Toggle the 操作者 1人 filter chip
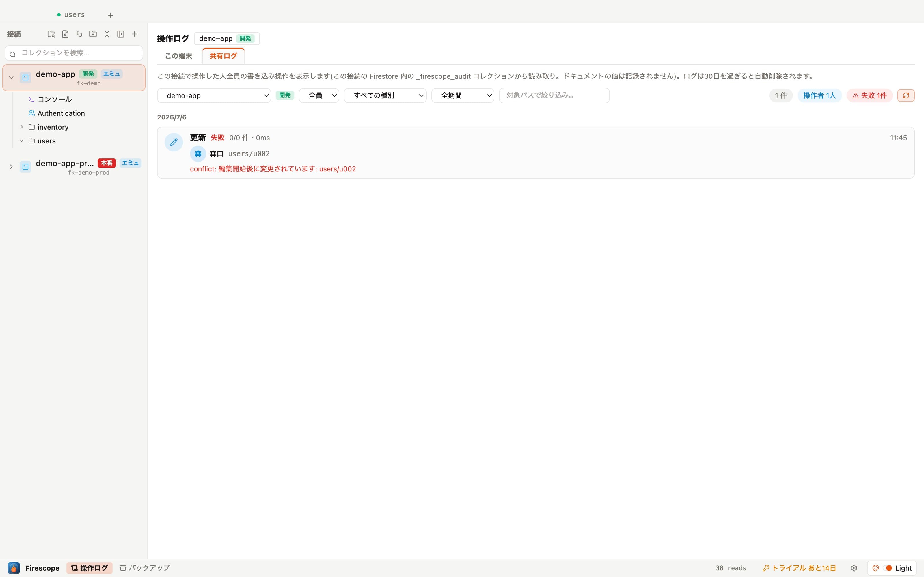 pos(819,95)
